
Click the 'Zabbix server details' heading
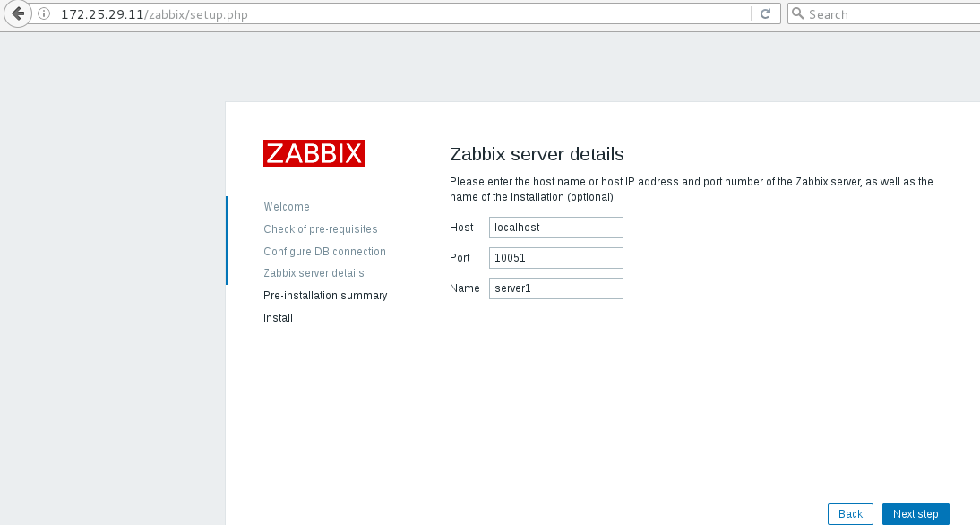(x=537, y=154)
